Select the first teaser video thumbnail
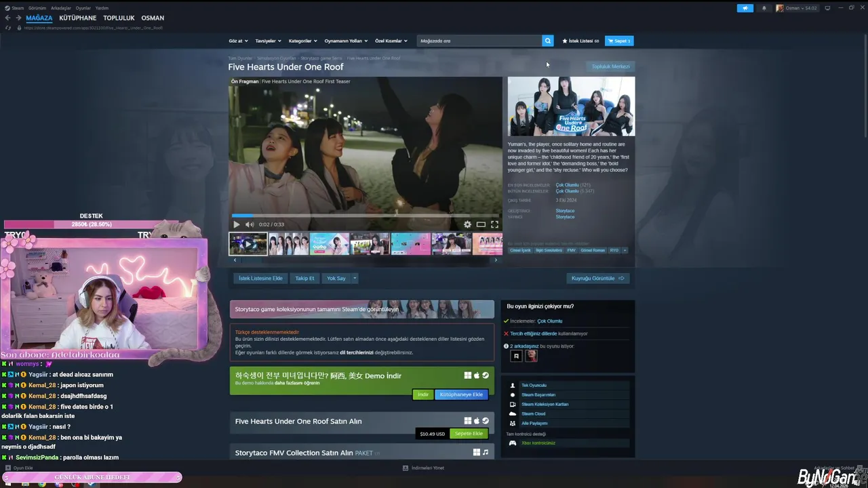868x488 pixels. (248, 244)
